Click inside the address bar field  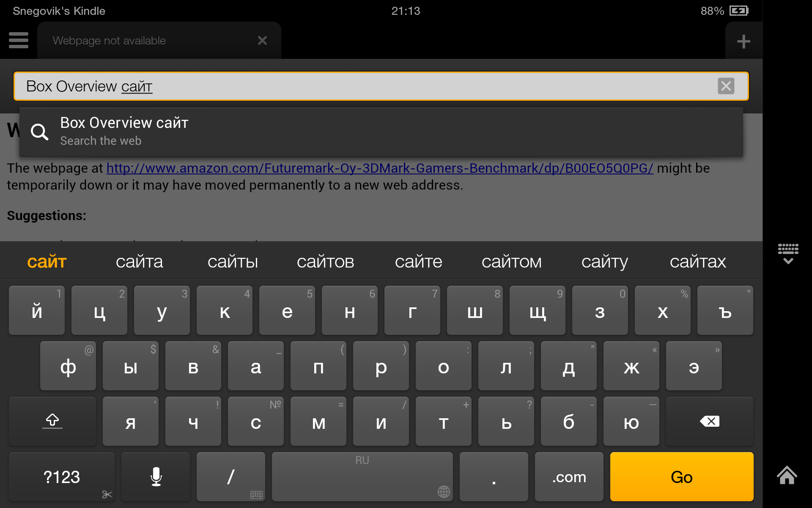tap(381, 86)
